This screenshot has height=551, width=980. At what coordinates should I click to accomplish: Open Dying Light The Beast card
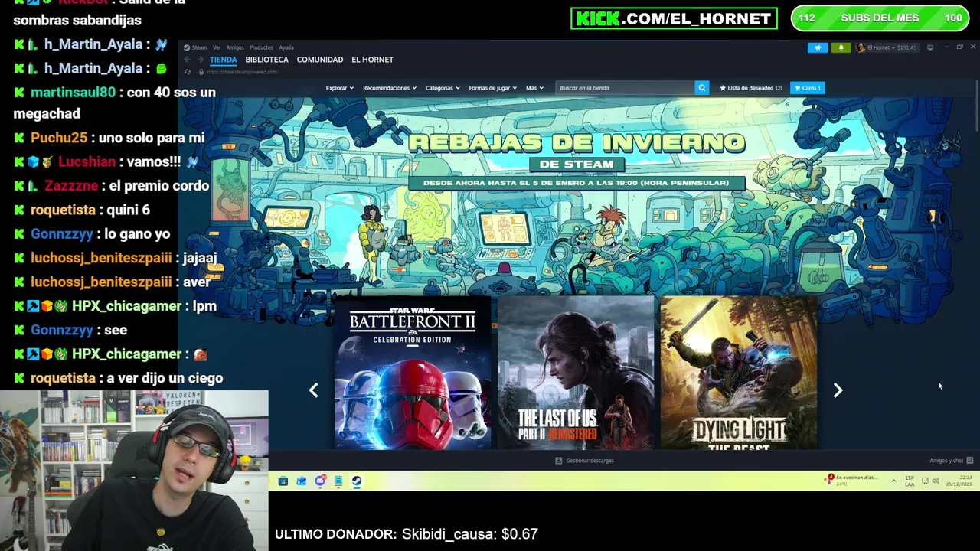(x=739, y=373)
